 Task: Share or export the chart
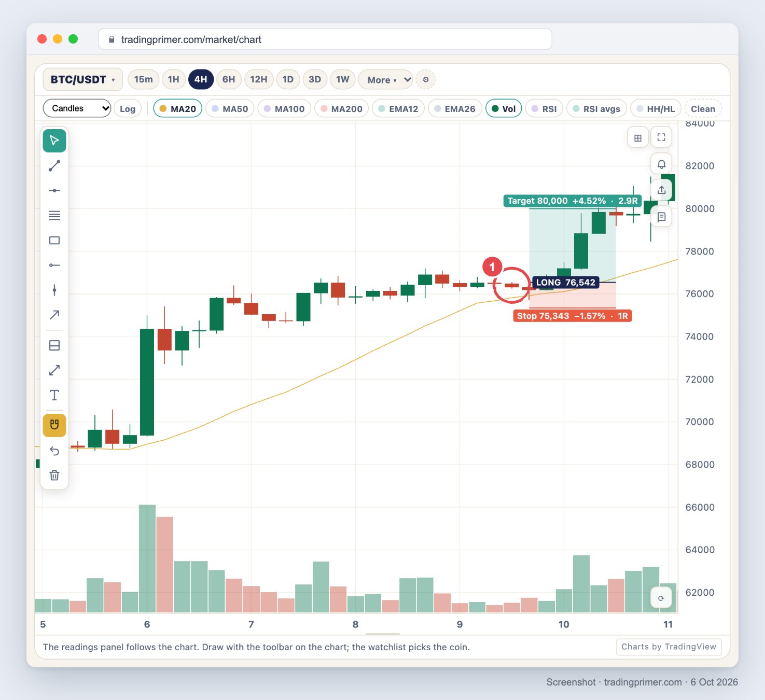coord(661,190)
